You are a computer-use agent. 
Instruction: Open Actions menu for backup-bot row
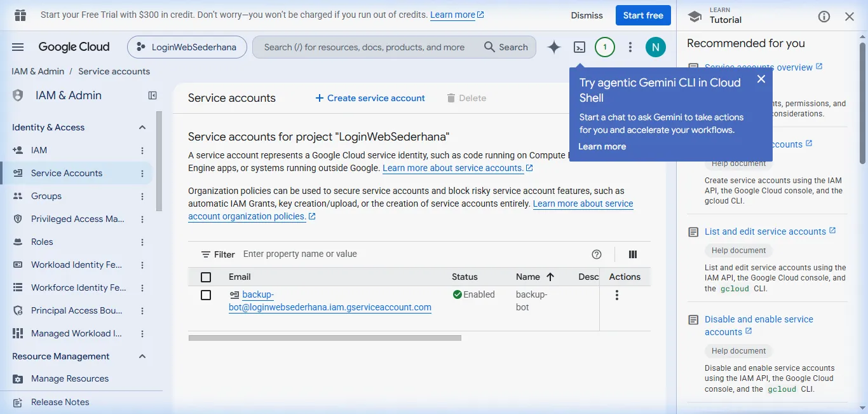coord(616,295)
